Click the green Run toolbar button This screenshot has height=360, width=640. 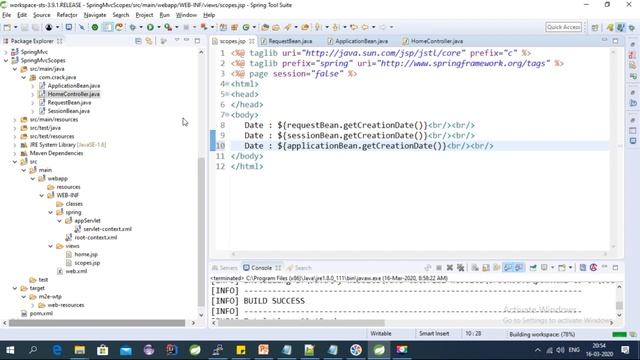click(x=150, y=27)
